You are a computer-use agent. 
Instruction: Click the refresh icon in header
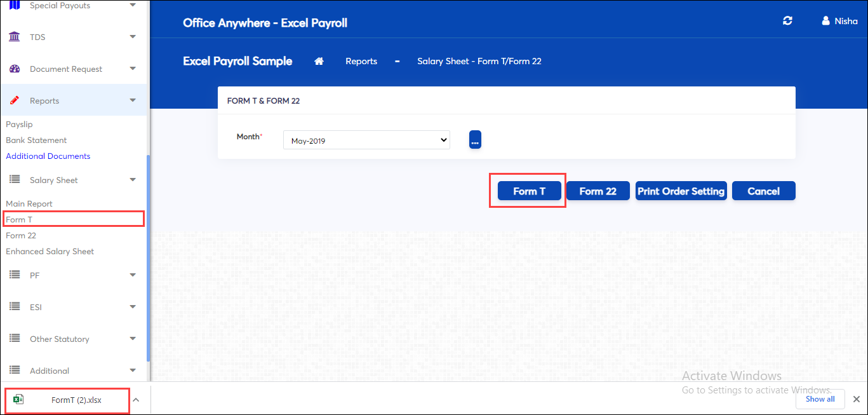(787, 21)
